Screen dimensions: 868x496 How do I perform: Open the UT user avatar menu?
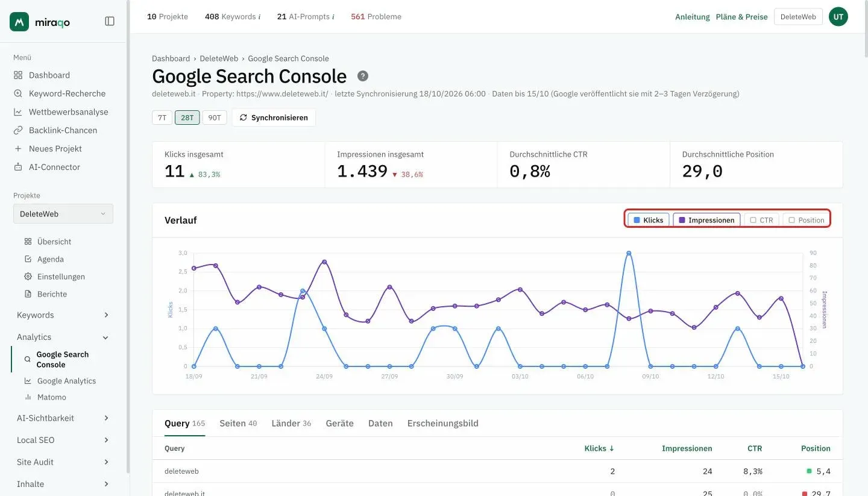coord(838,17)
